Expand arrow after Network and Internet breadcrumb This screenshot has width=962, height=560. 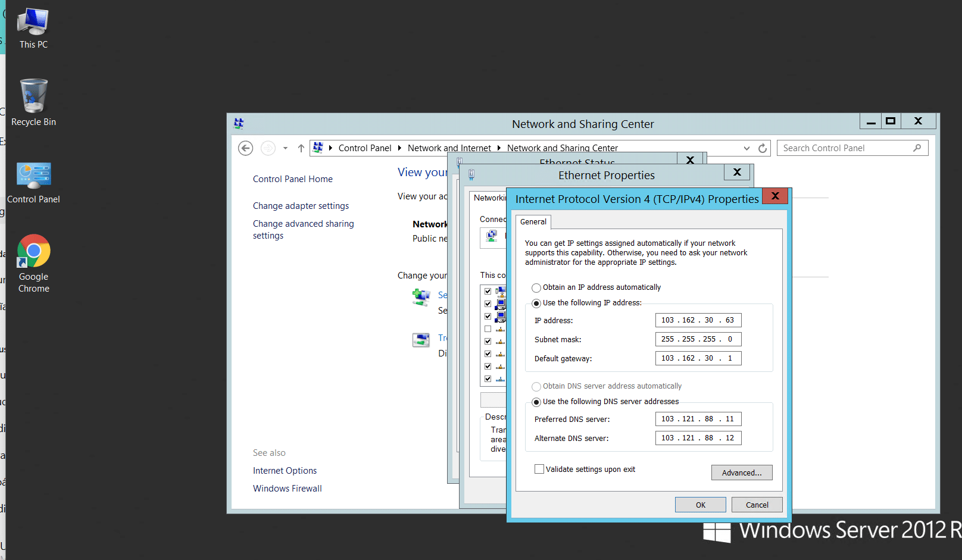point(499,148)
